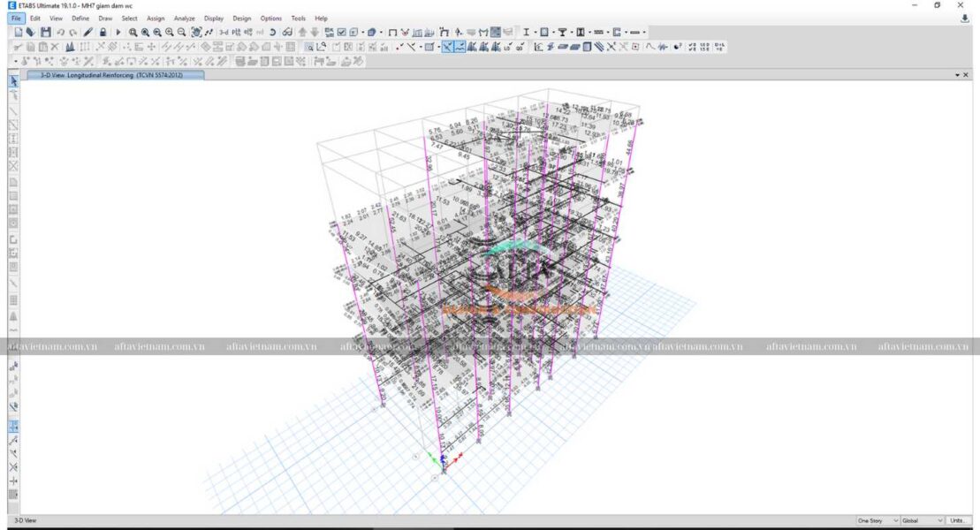Click the first zoom magnifier icon
980x530 pixels.
(133, 33)
